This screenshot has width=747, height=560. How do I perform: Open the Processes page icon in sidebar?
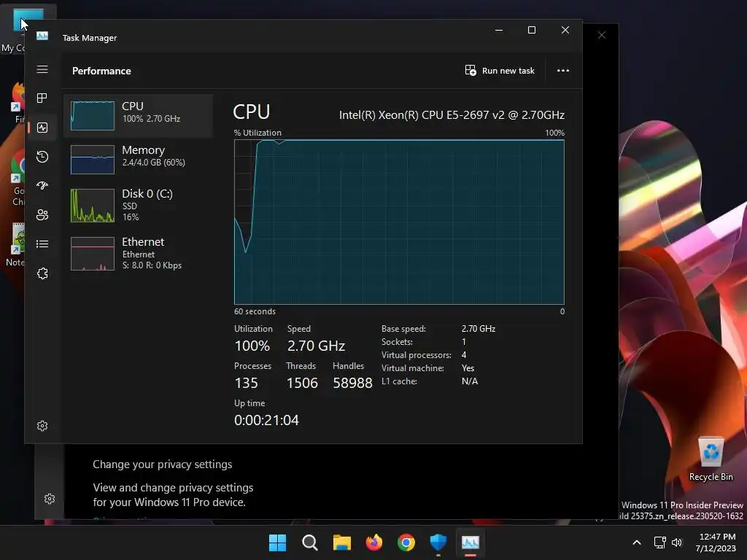pyautogui.click(x=42, y=98)
